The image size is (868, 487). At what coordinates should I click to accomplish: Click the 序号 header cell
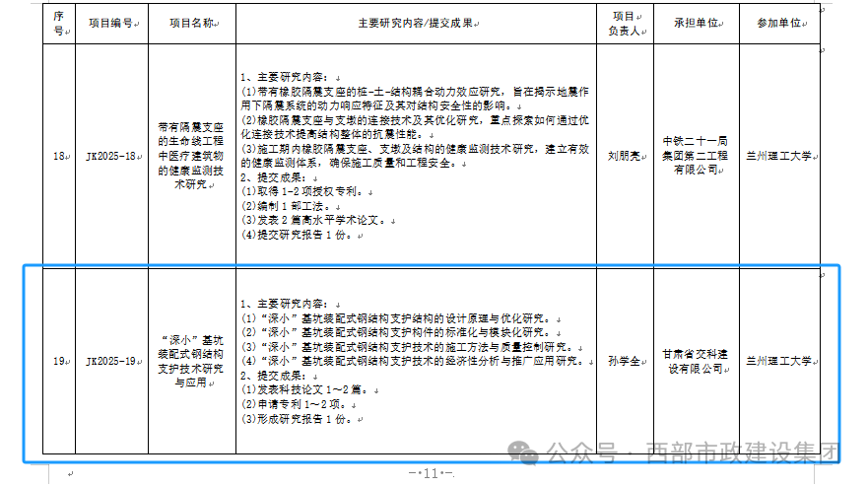59,24
